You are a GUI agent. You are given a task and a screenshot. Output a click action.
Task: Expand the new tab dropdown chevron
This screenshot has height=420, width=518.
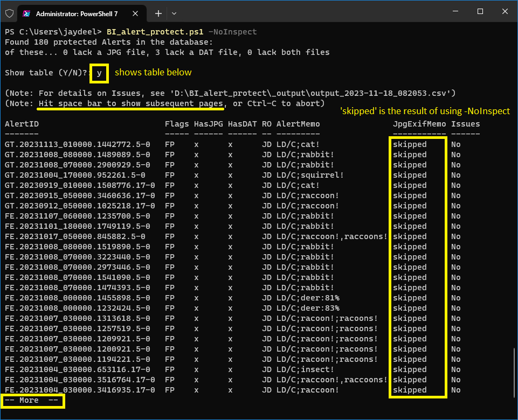pos(175,13)
